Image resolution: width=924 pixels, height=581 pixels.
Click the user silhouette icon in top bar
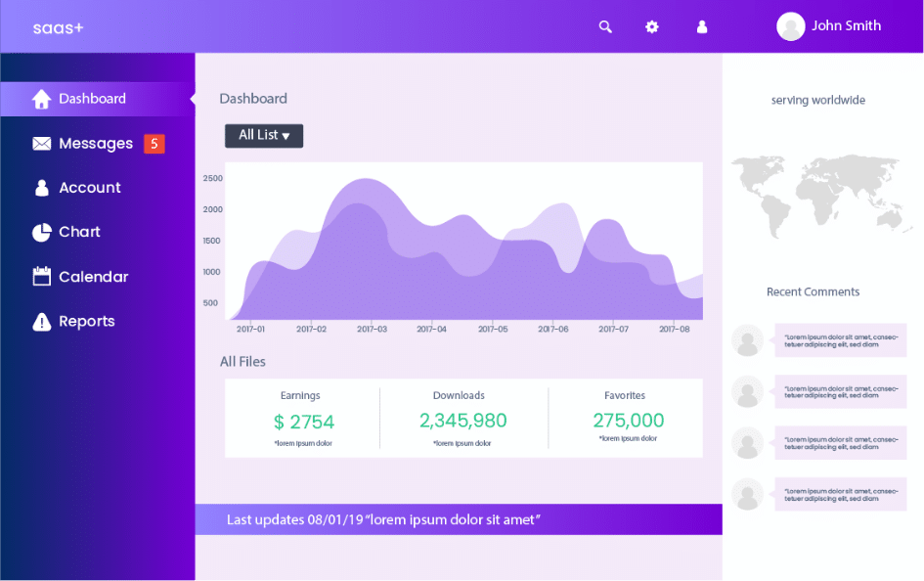pos(702,26)
